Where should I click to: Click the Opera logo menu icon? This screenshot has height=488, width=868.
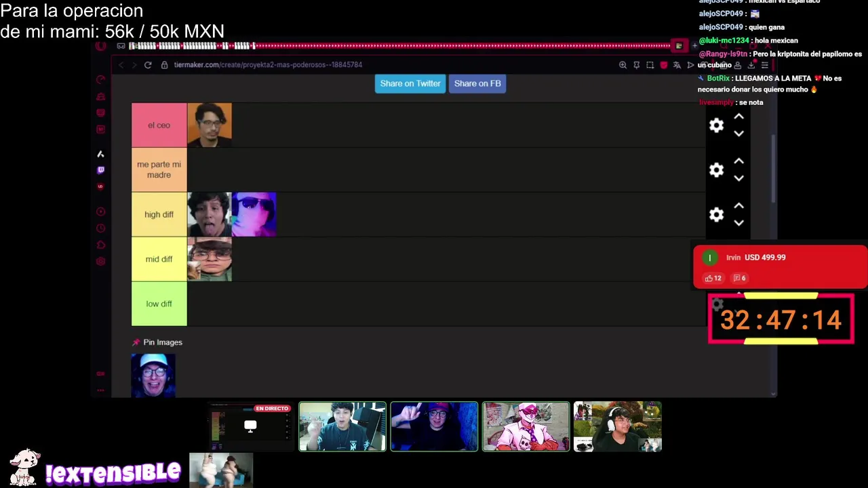pyautogui.click(x=101, y=46)
